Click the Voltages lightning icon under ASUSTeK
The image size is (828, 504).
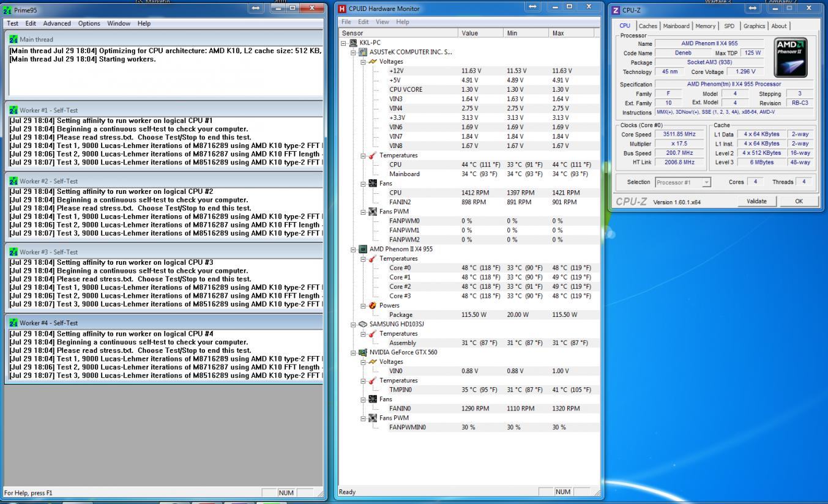tap(373, 61)
